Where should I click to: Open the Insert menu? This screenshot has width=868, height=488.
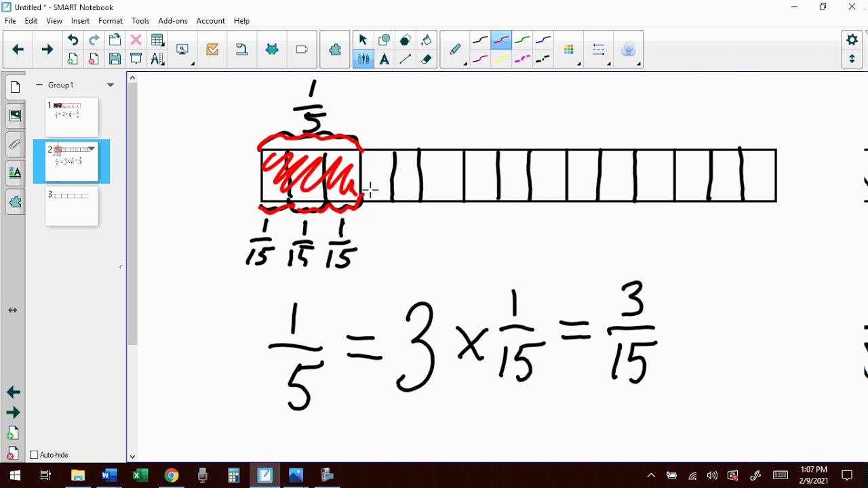pyautogui.click(x=80, y=21)
